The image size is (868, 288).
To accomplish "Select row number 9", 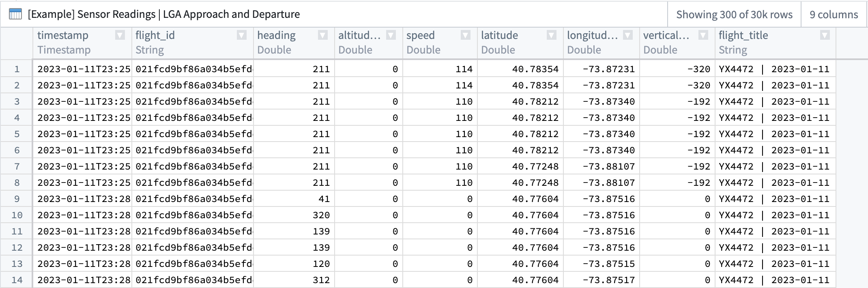I will pyautogui.click(x=17, y=199).
